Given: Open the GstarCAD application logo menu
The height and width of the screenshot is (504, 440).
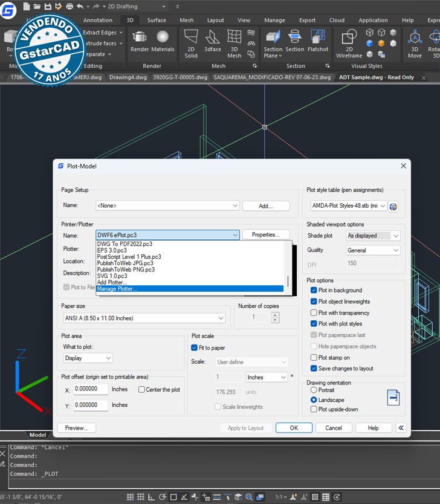Looking at the screenshot, I should (x=8, y=10).
